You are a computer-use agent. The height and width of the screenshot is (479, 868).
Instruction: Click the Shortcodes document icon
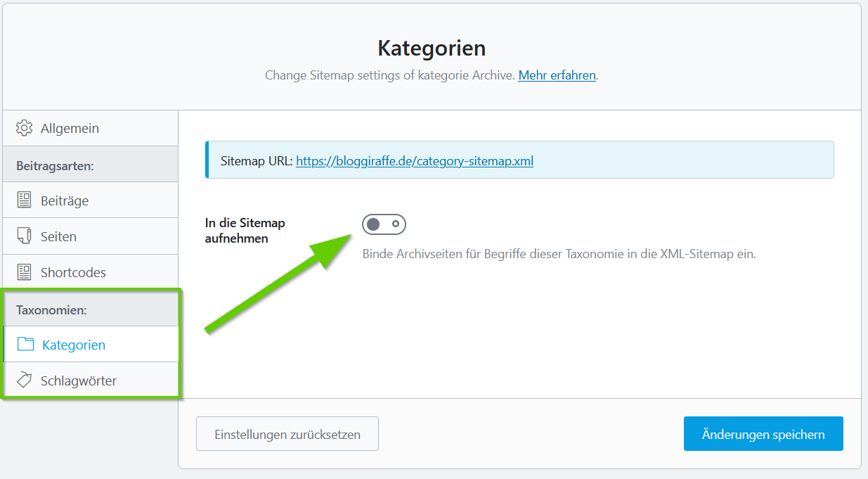(x=25, y=272)
